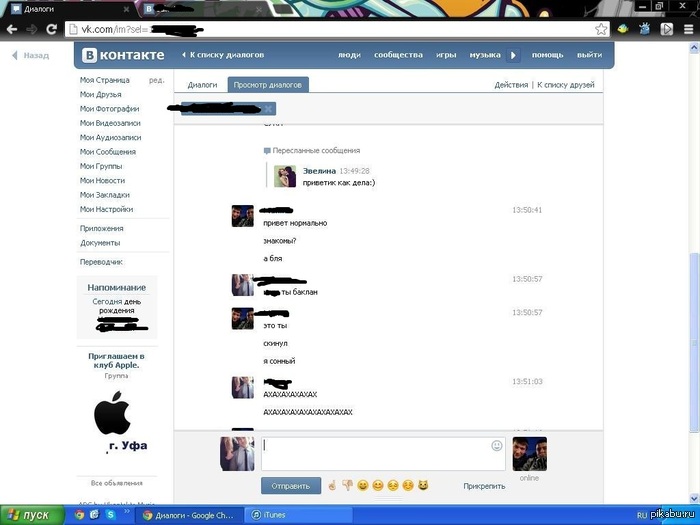This screenshot has height=525, width=700.
Task: Click the Apple logo advertisement
Action: click(112, 413)
